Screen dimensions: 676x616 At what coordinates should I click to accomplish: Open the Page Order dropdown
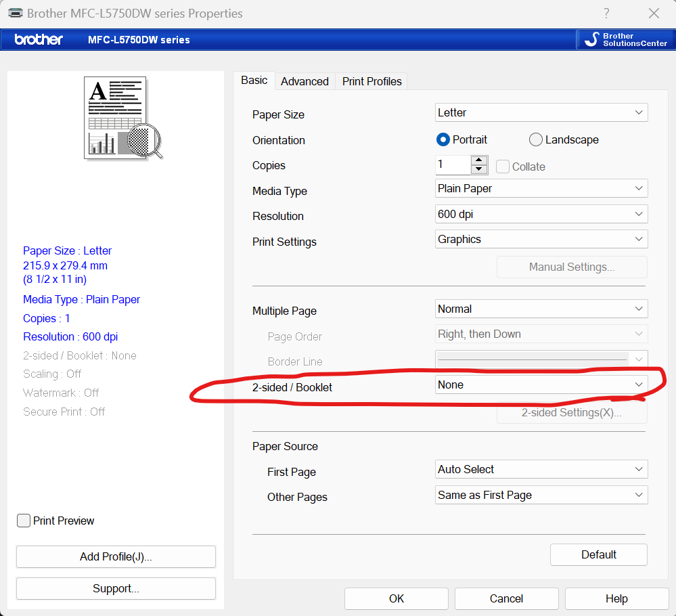541,334
